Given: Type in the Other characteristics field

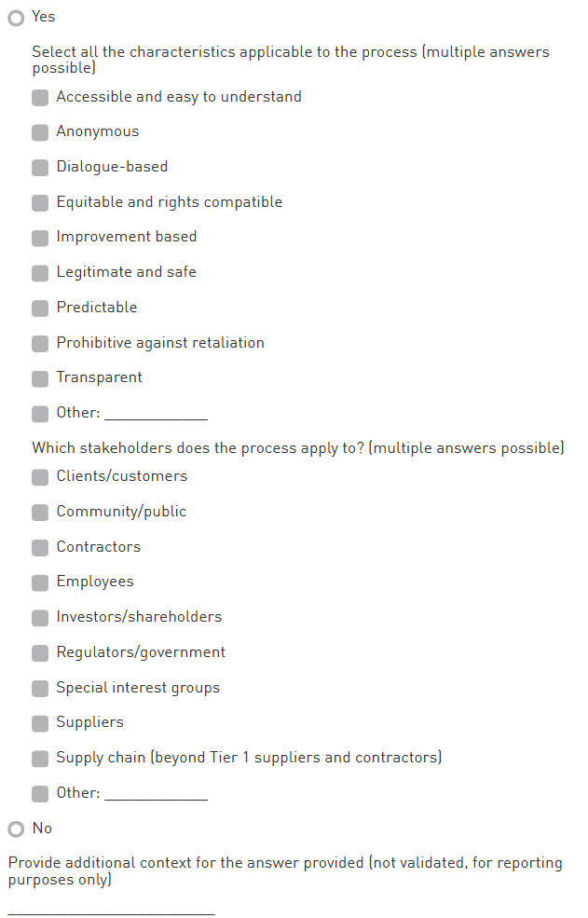Looking at the screenshot, I should [156, 414].
